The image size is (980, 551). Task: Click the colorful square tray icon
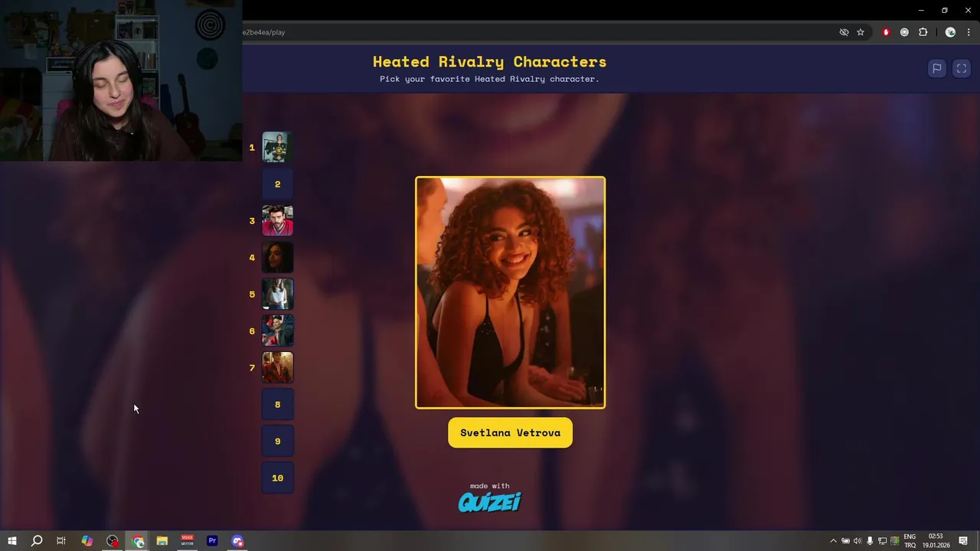[x=894, y=541]
